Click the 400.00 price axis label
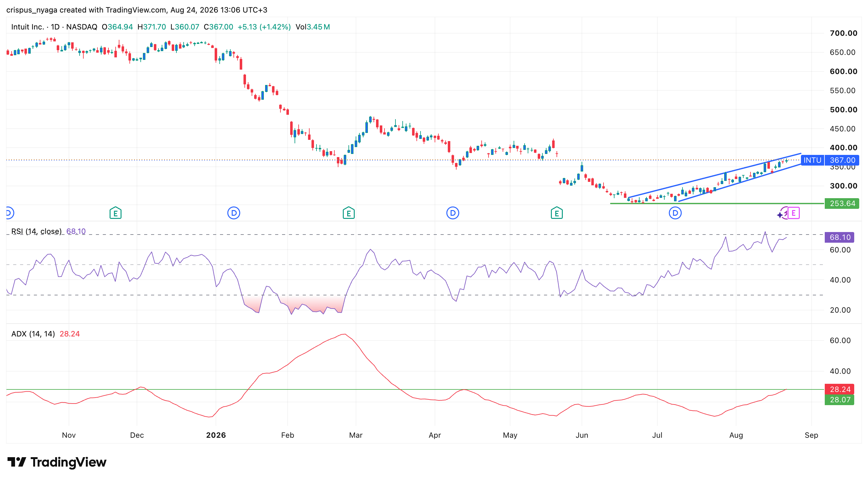The width and height of the screenshot is (868, 481). coord(844,148)
